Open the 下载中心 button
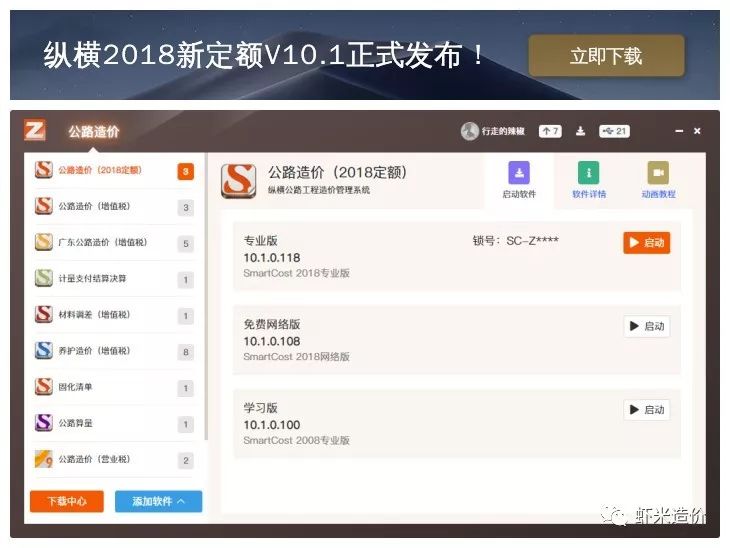 pyautogui.click(x=67, y=501)
